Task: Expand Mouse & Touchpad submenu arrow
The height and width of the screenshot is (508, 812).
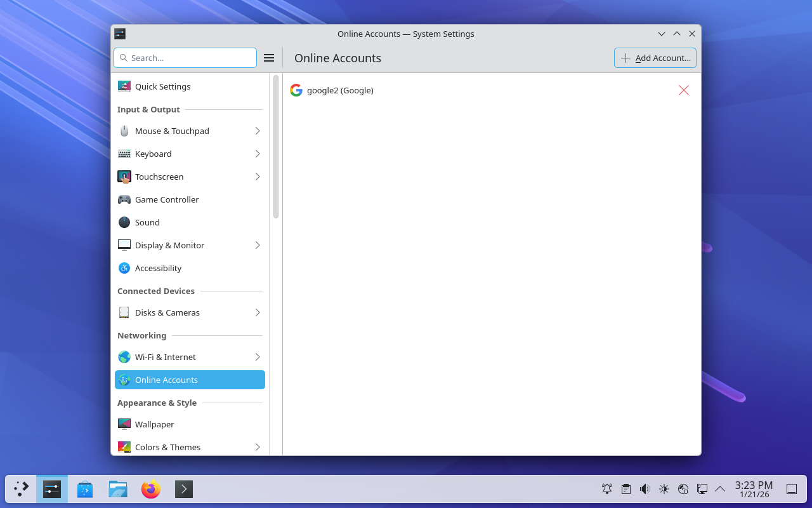Action: 258,131
